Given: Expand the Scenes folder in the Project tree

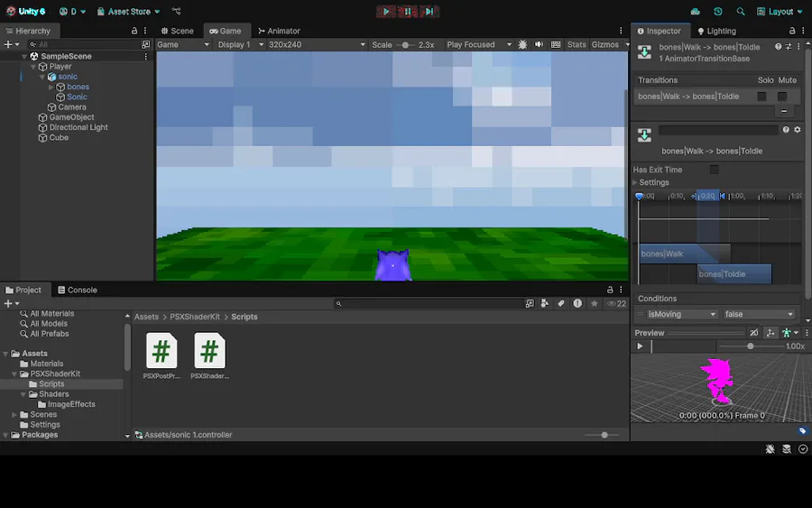Looking at the screenshot, I should pyautogui.click(x=14, y=414).
